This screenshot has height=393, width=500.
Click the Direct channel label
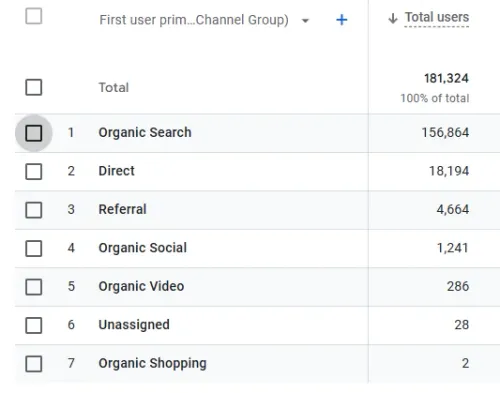click(x=117, y=171)
